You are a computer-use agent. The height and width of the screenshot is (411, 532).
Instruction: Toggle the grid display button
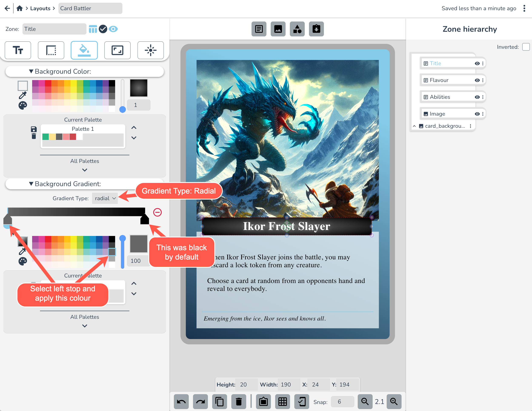pyautogui.click(x=282, y=401)
